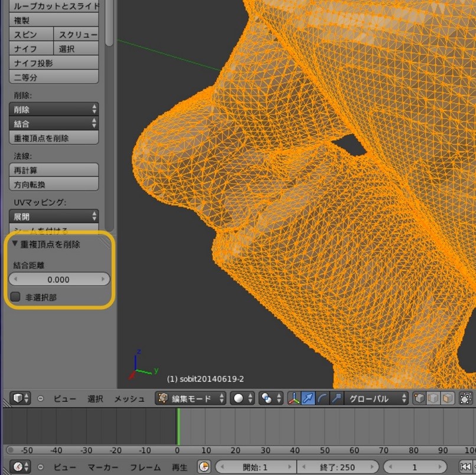Open the マーカー menu in timeline
The image size is (476, 475).
(103, 467)
